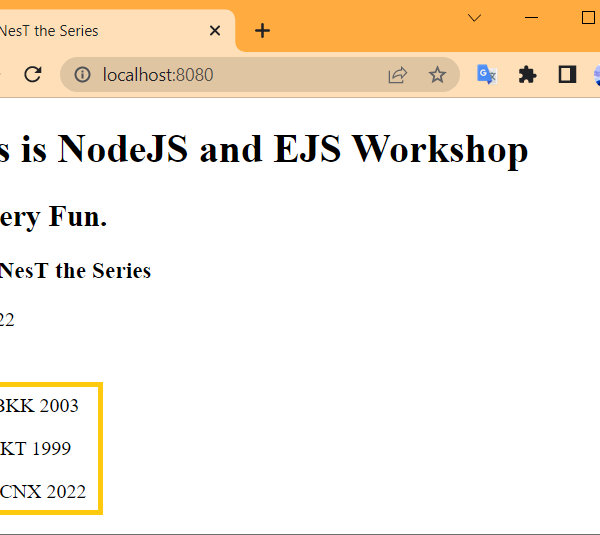Click the NesT the Series page heading
The height and width of the screenshot is (535, 600).
point(75,271)
